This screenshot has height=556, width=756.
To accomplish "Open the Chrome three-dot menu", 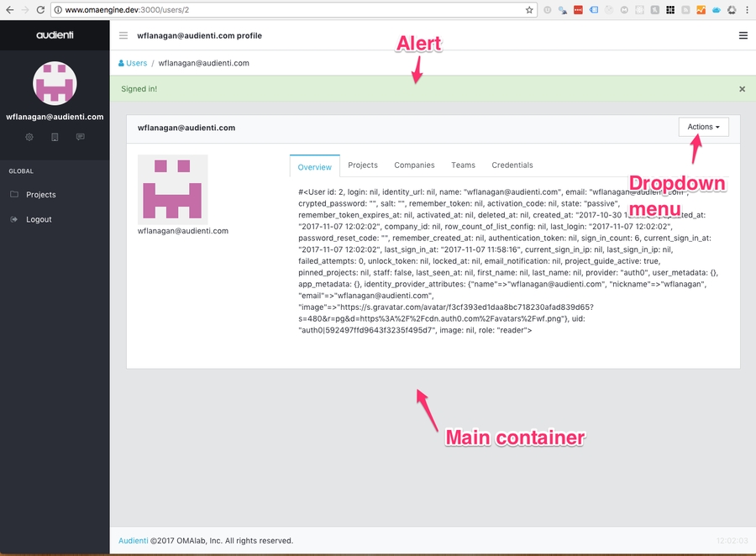I will point(748,10).
